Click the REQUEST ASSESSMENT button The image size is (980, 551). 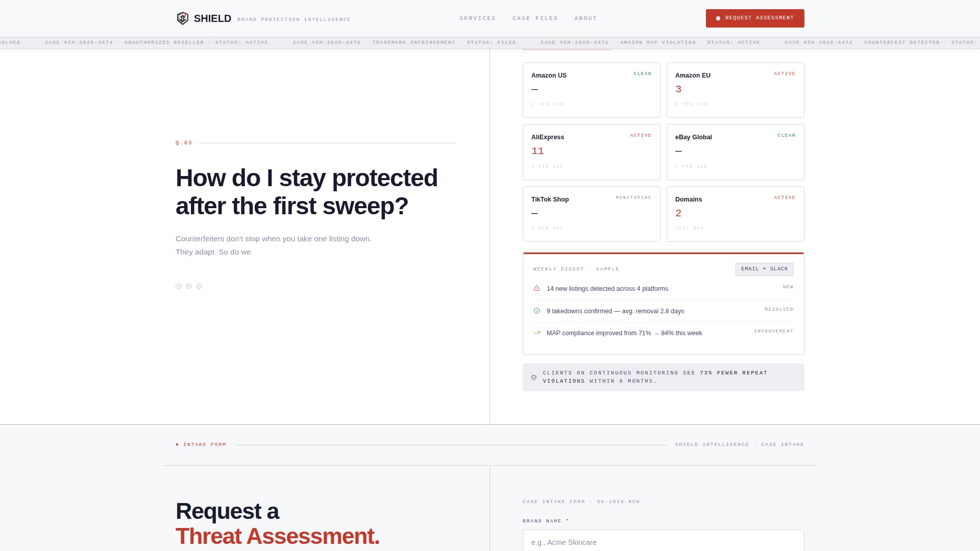pos(755,18)
